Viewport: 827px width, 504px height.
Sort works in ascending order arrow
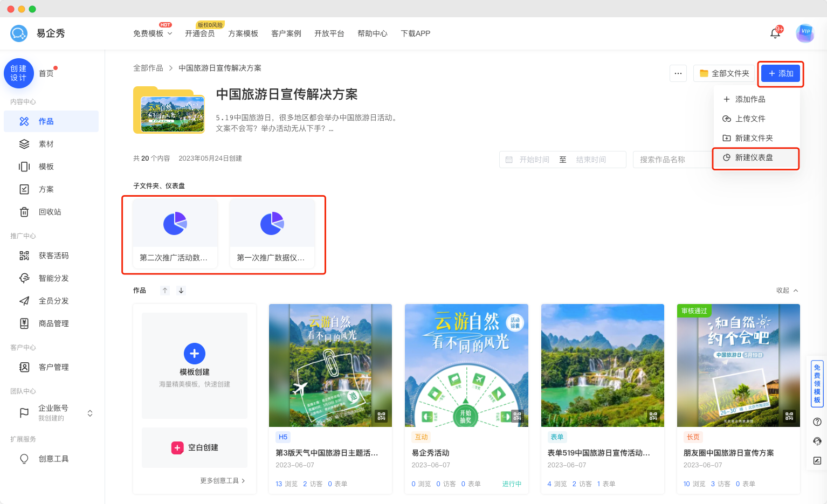tap(165, 291)
